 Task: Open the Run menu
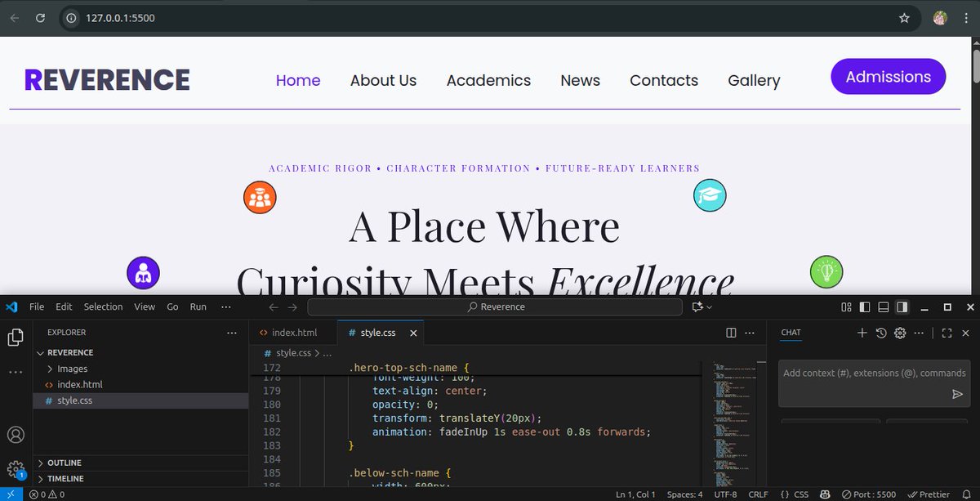[x=198, y=307]
